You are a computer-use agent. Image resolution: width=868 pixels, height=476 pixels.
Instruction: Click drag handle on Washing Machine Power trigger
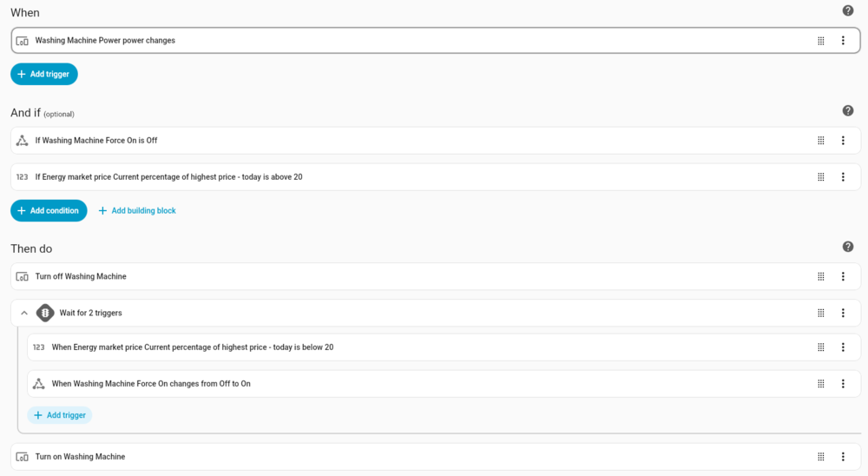821,41
